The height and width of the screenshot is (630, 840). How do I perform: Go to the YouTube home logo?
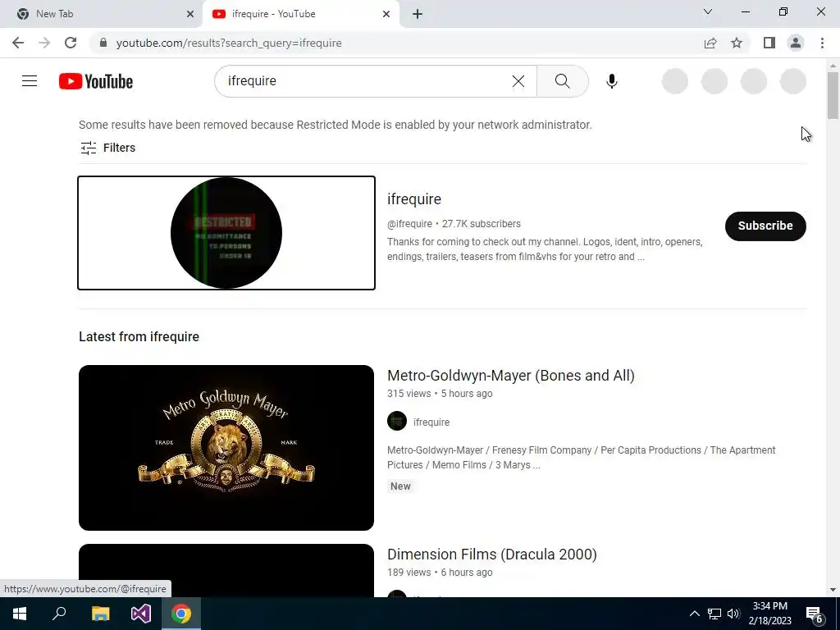[96, 81]
